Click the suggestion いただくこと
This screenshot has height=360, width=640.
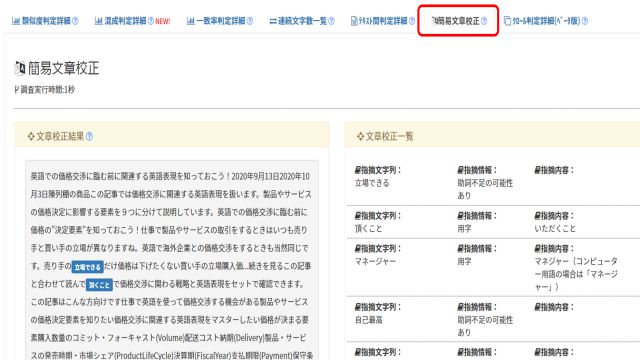555,229
